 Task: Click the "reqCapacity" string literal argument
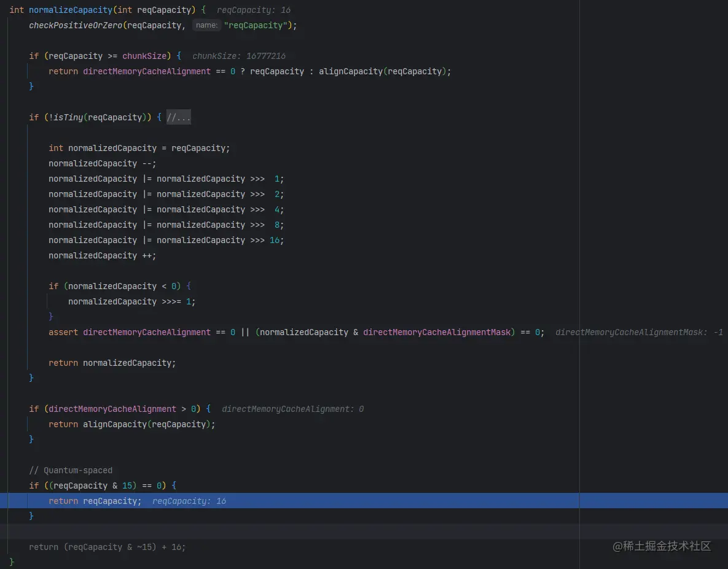click(x=256, y=26)
